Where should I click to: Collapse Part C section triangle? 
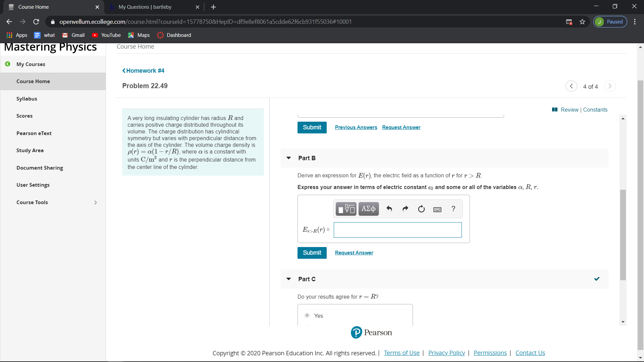(x=288, y=279)
